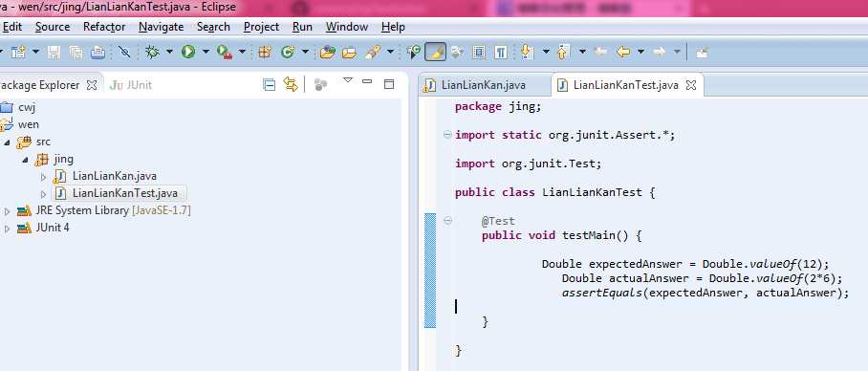Toggle the Mark Occurrences highlighter button

point(436,52)
